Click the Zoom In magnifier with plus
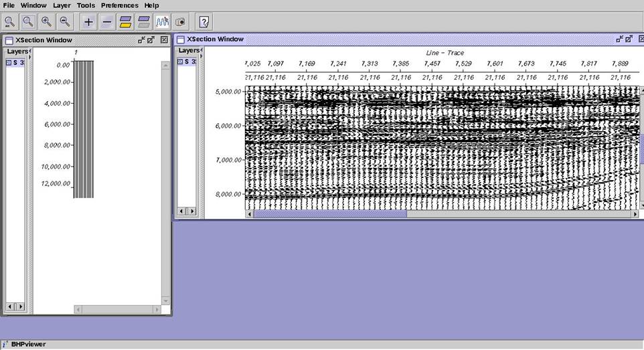The height and width of the screenshot is (350, 644). coord(46,22)
